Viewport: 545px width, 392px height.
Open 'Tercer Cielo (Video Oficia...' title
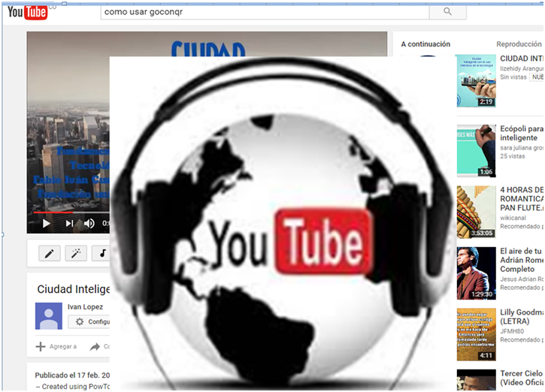pos(522,378)
